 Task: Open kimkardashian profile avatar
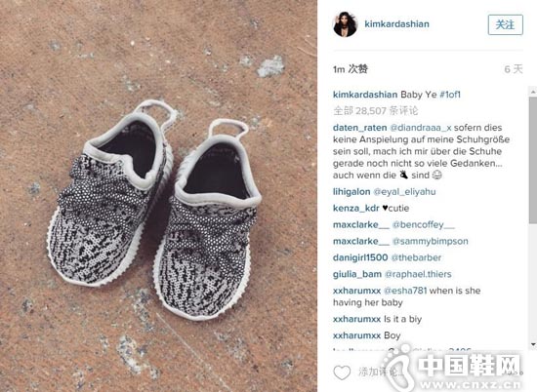point(346,24)
